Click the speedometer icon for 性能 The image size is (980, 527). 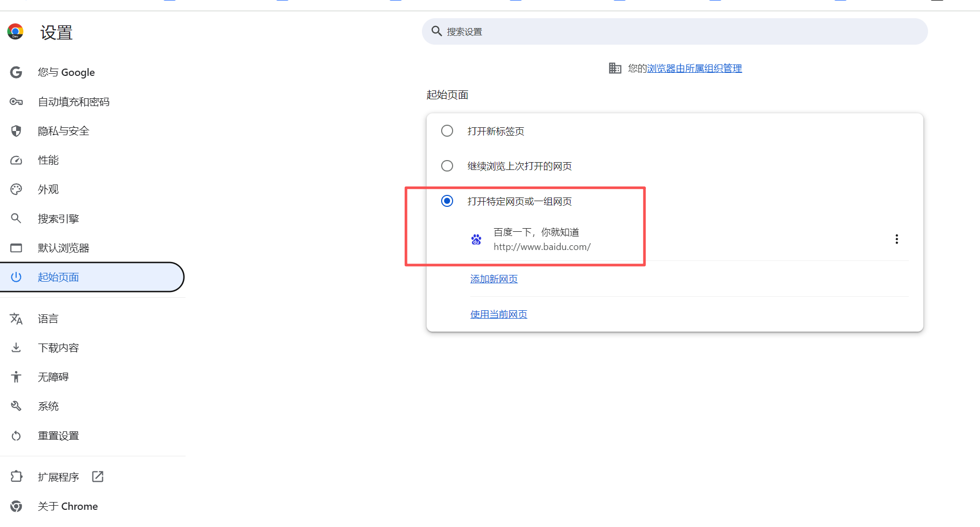(x=16, y=160)
